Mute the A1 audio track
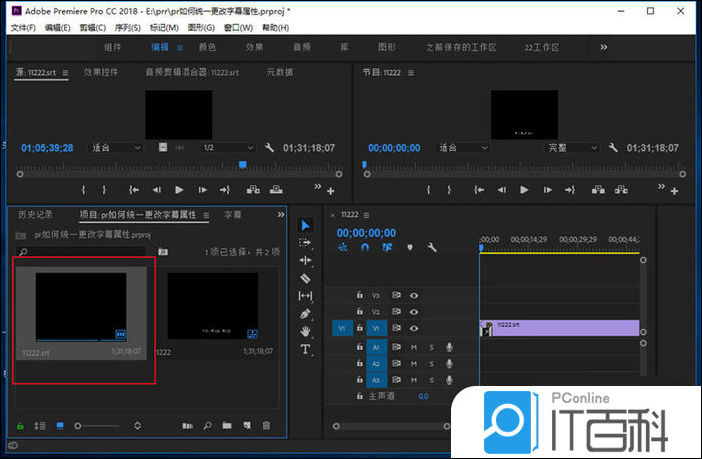The height and width of the screenshot is (459, 702). click(414, 347)
